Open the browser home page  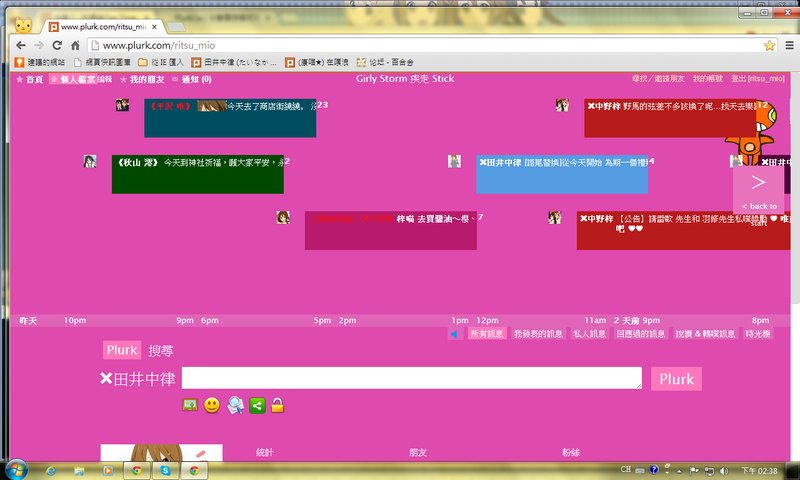(75, 45)
